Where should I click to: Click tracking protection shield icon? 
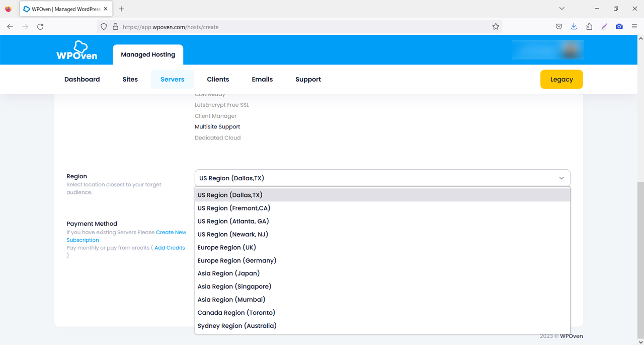[x=104, y=27]
